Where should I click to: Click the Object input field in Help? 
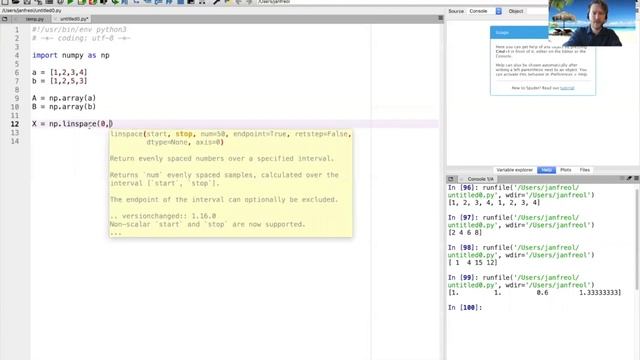click(x=537, y=11)
